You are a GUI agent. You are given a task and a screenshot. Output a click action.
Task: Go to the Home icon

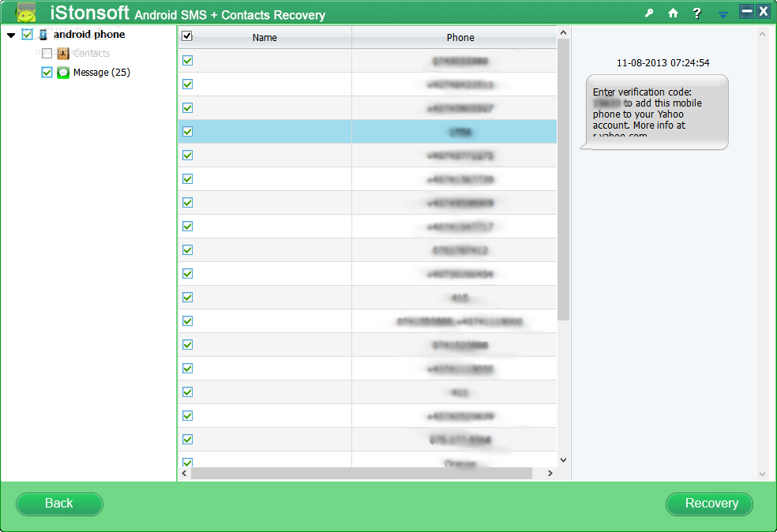(673, 13)
